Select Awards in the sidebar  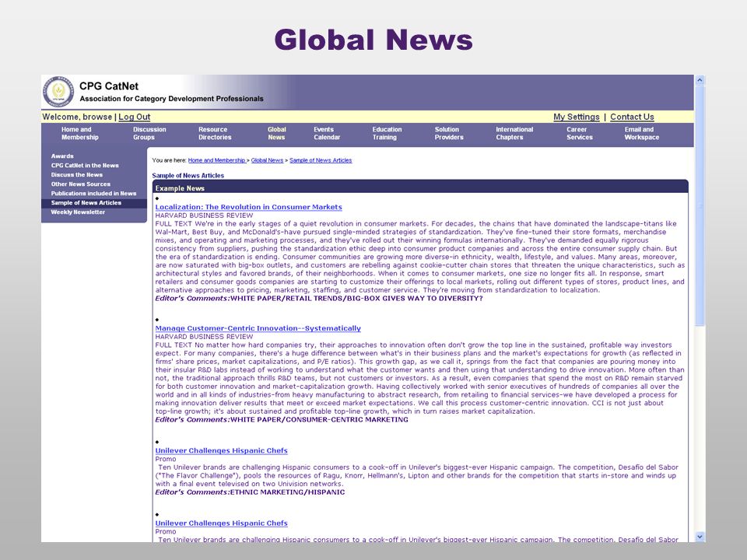(62, 156)
